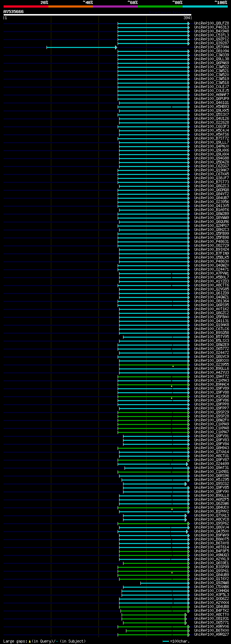Click the green alignment bar of O23955
Screen dimensions: 231x644
coord(154,365)
